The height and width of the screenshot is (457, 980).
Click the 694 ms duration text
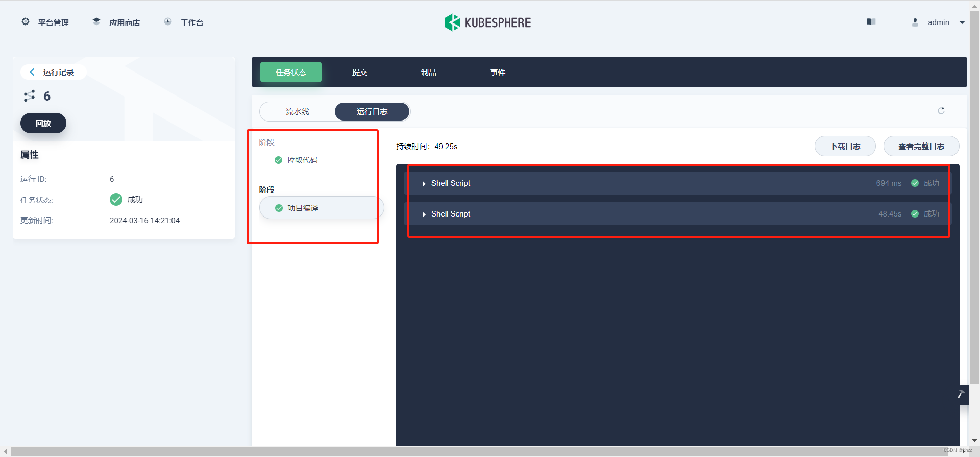[x=889, y=183]
